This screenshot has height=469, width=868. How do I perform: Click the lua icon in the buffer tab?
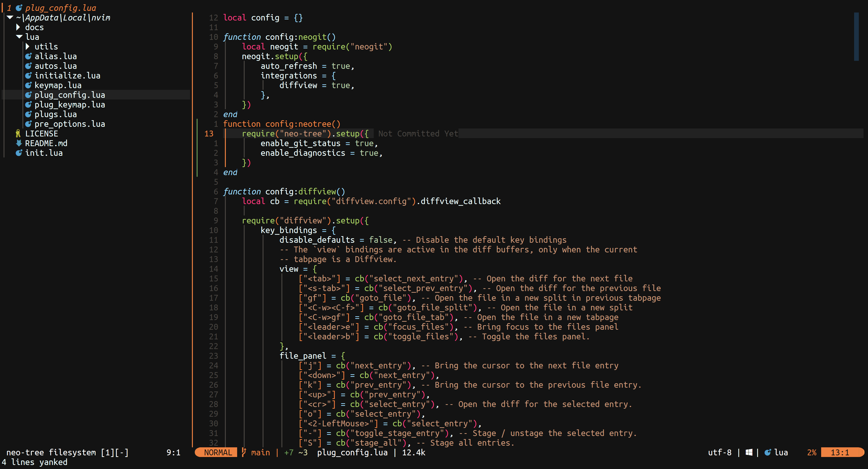[19, 8]
